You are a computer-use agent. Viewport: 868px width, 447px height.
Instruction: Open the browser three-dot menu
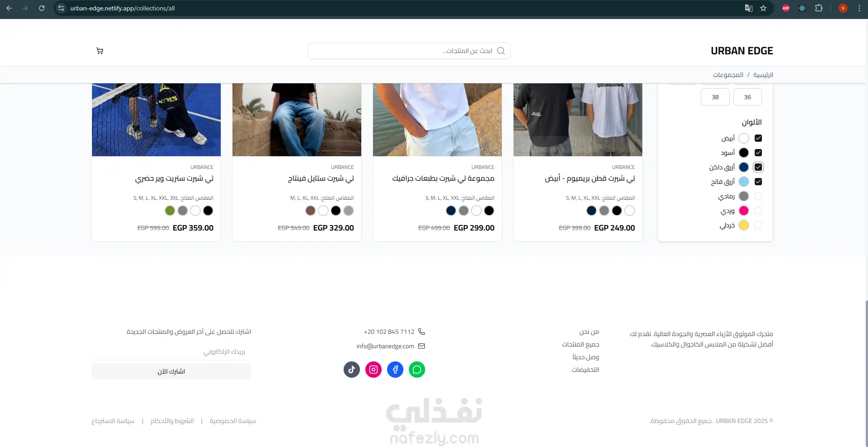click(x=859, y=8)
